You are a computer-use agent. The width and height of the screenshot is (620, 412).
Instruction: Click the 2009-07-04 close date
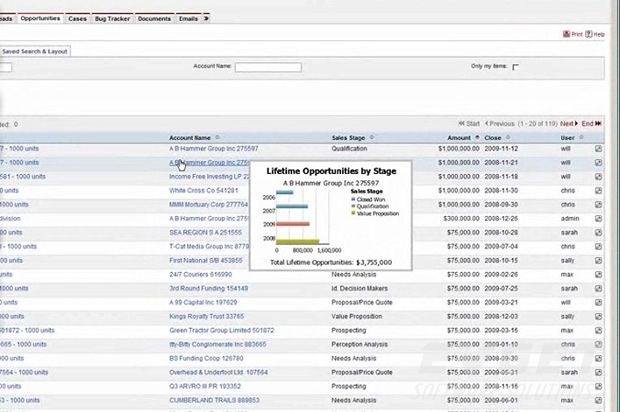[x=501, y=246]
